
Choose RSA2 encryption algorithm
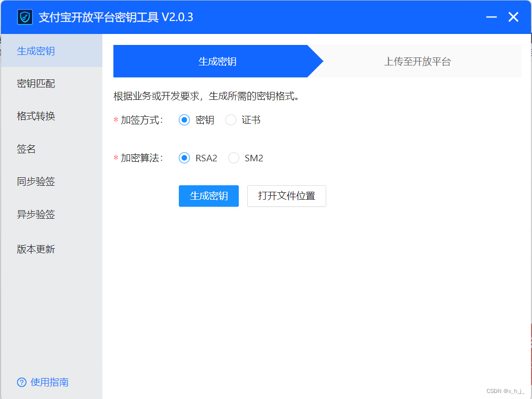184,158
